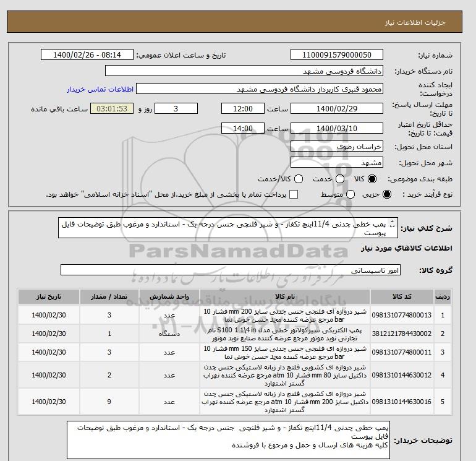This screenshot has height=461, width=476.
Task: Click the page title جزئیات اطلاعات نیاز
Action: [x=415, y=22]
